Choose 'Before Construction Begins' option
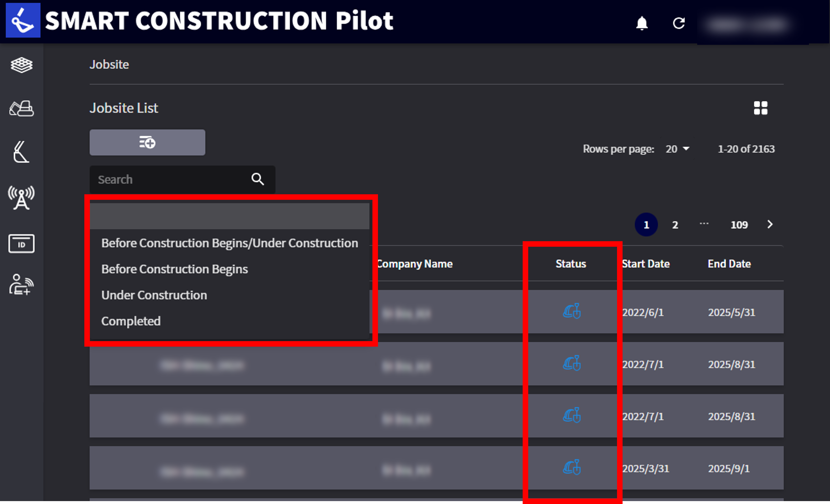The height and width of the screenshot is (504, 830). coord(174,269)
